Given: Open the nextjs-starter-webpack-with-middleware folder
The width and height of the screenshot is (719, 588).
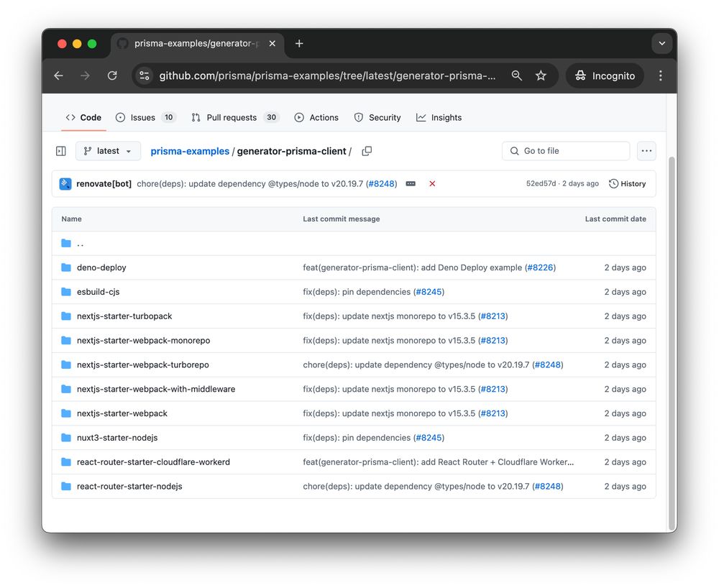Looking at the screenshot, I should click(x=156, y=389).
